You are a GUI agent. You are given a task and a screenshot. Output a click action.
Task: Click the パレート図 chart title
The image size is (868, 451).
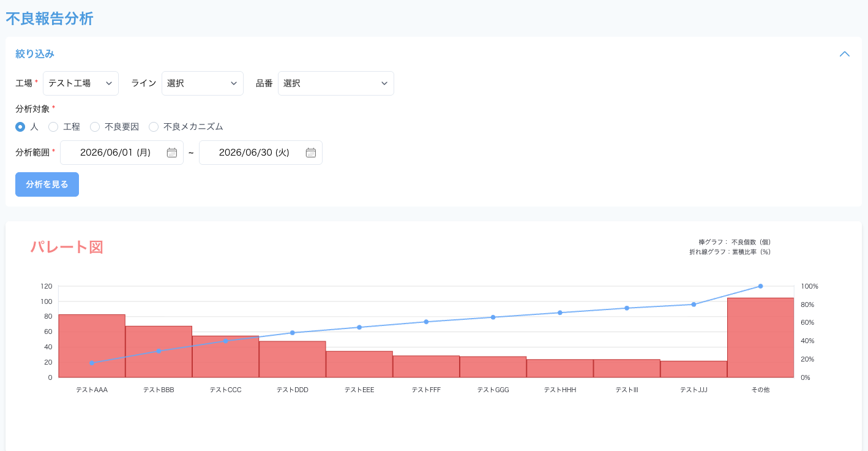click(67, 247)
